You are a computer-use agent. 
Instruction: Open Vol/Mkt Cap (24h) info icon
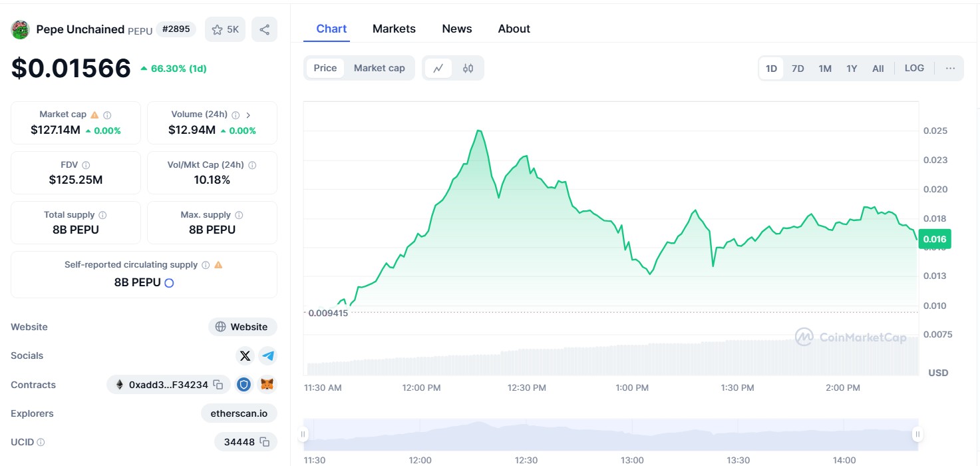[x=252, y=165]
